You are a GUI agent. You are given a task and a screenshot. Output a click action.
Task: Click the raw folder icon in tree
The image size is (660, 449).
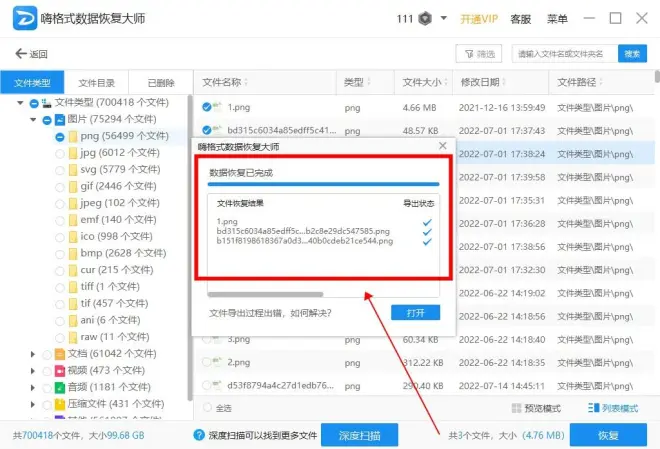73,337
